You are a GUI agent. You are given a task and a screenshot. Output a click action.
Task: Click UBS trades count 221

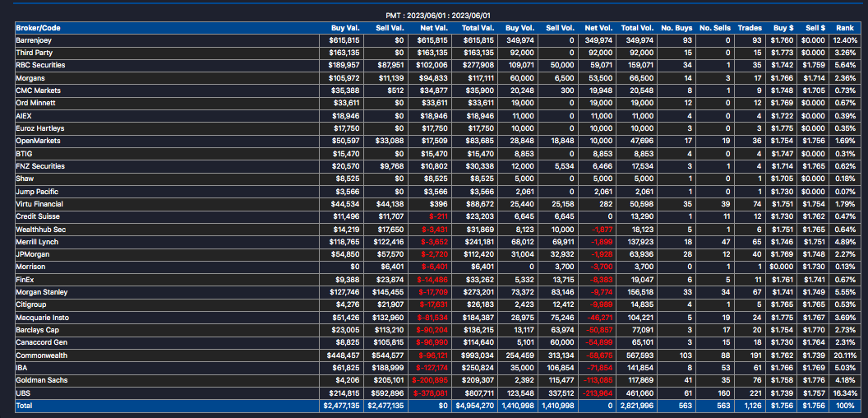tap(755, 393)
